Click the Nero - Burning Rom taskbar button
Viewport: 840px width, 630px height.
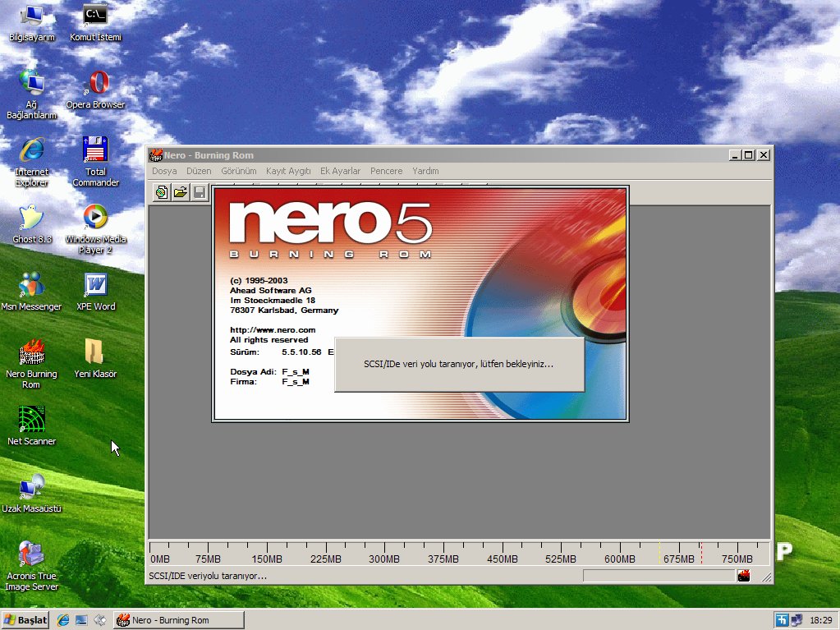click(x=179, y=620)
